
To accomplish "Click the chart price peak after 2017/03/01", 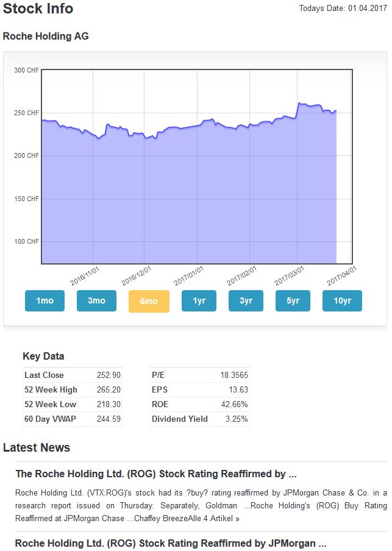I will coord(299,103).
